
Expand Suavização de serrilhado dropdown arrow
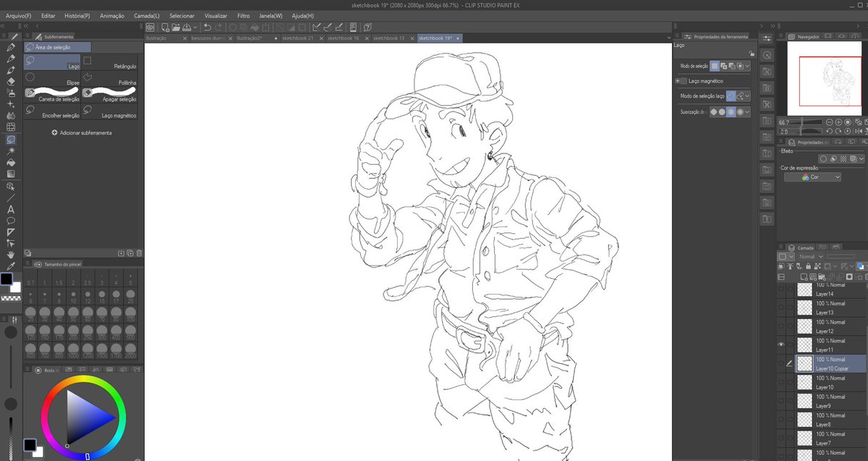pyautogui.click(x=747, y=112)
